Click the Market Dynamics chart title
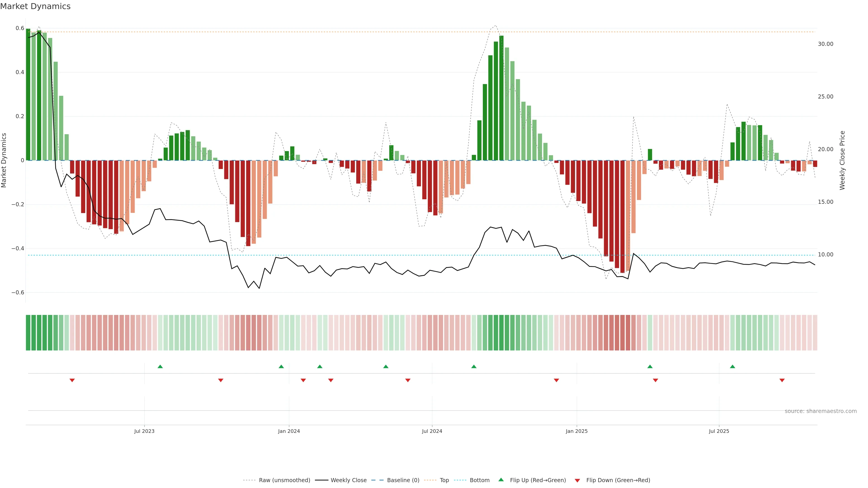The height and width of the screenshot is (488, 868). [x=35, y=6]
